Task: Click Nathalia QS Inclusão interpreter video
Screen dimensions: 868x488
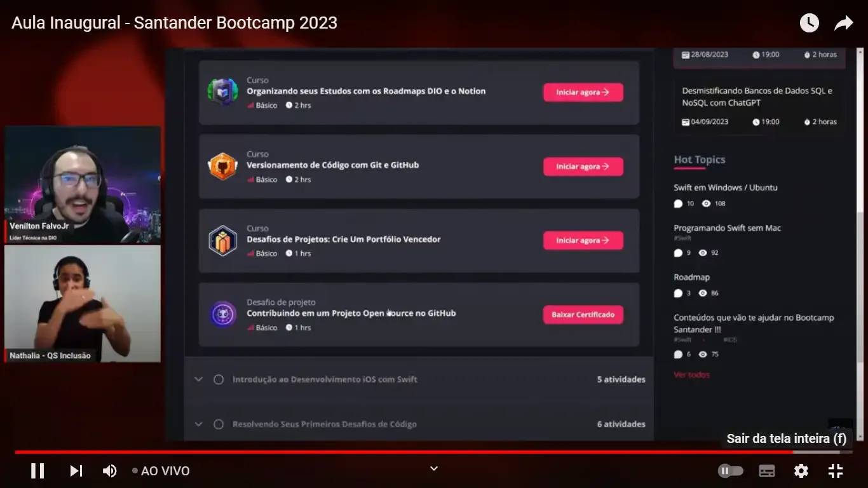Action: click(x=83, y=304)
